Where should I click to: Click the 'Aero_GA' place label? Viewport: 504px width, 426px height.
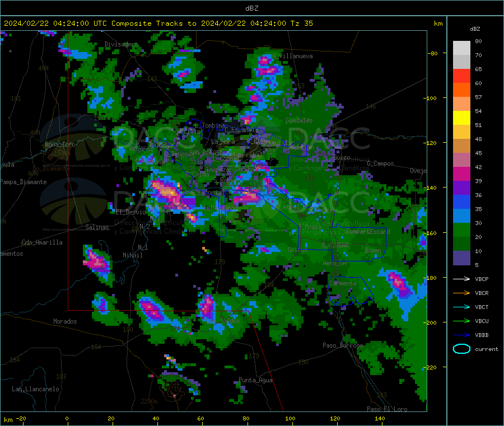pyautogui.click(x=334, y=263)
